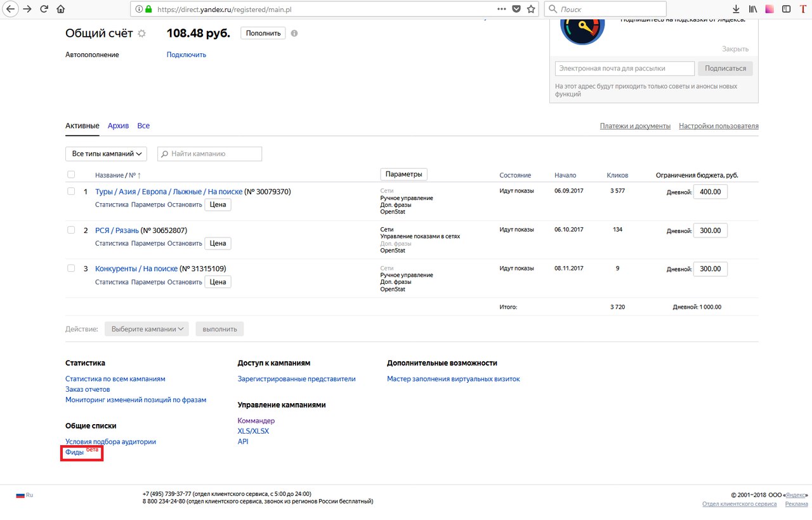Toggle the sidebar view icon

click(786, 9)
